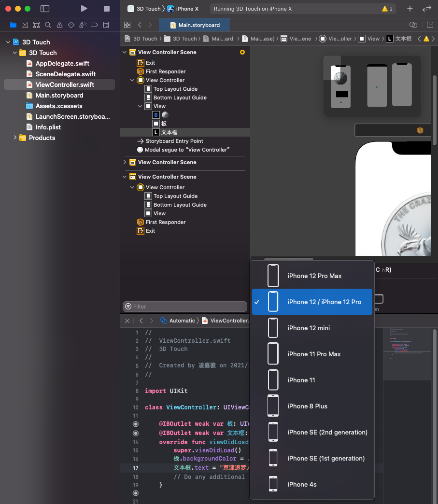438x504 pixels.
Task: Click the outlet connection circle for 文本框
Action: coord(136,433)
